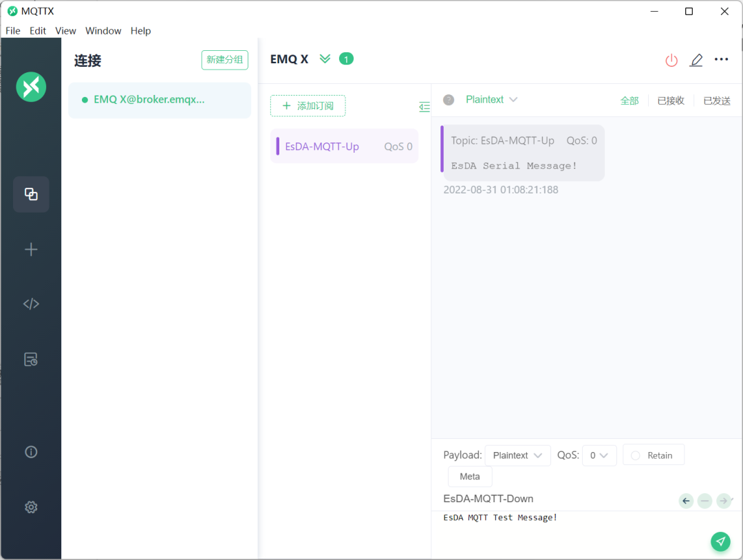Open the received format Plaintext dropdown
Image resolution: width=743 pixels, height=560 pixels.
tap(491, 100)
